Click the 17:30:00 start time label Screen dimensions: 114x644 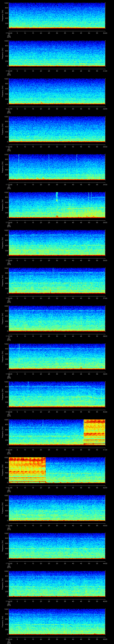[9, 71]
